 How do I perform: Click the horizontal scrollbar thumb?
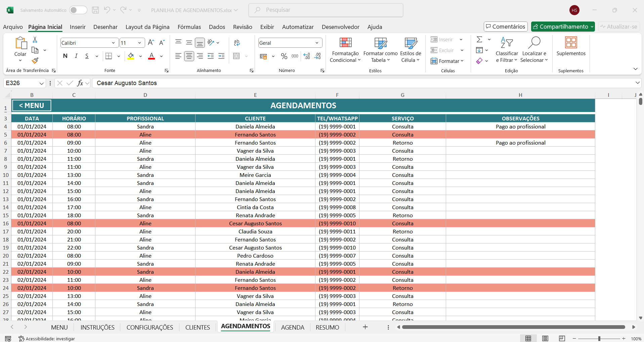pos(513,327)
